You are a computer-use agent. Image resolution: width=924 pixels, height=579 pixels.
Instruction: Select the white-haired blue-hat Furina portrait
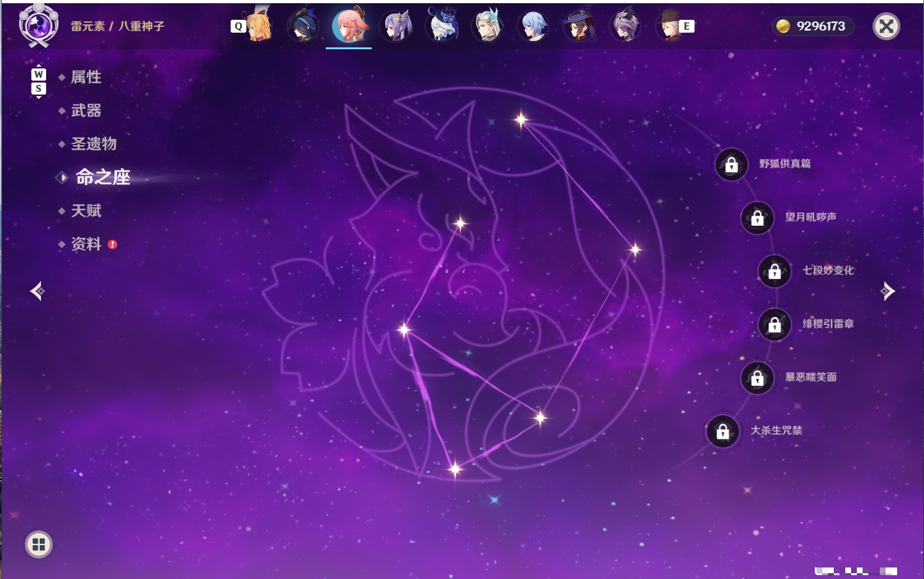click(442, 26)
